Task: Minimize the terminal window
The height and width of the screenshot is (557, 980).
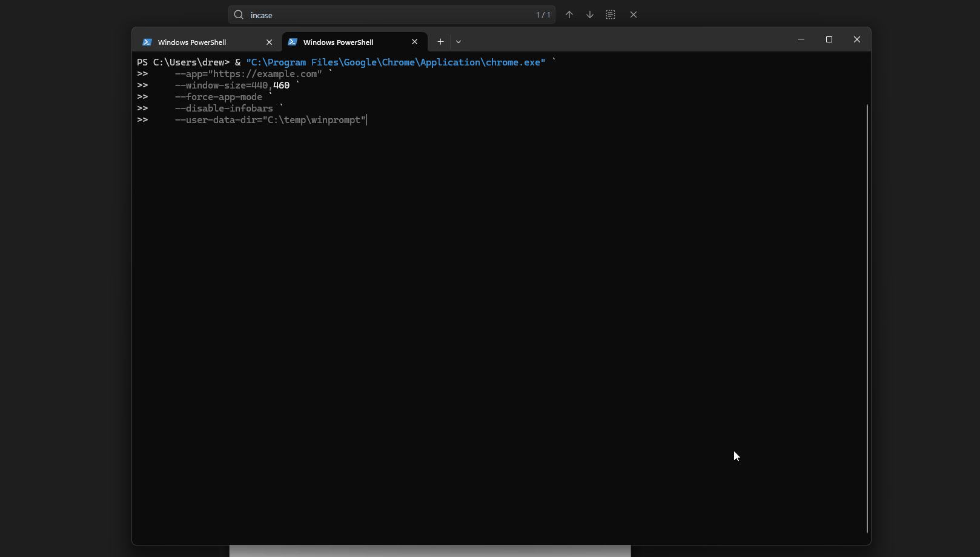Action: click(x=801, y=39)
